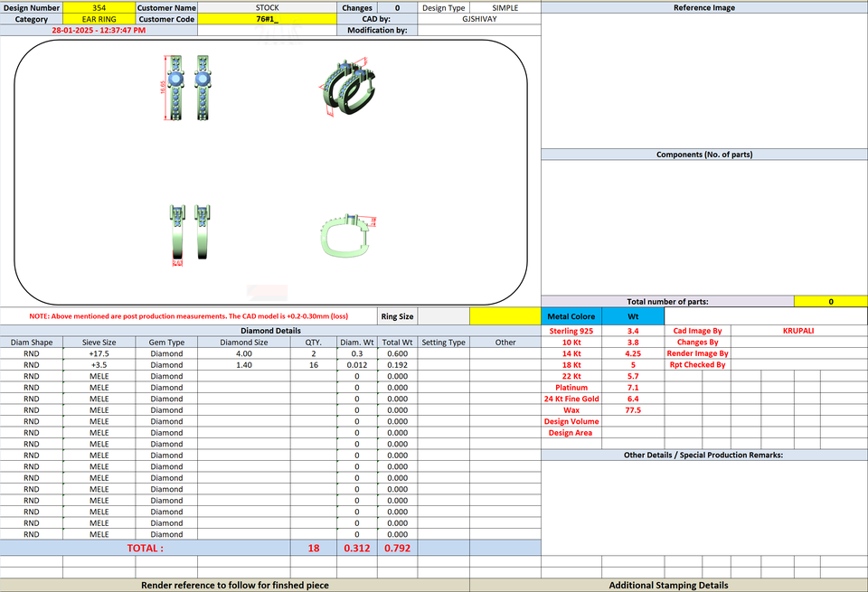Click the Reference Image section header
Screen dimensions: 868x592
click(704, 8)
